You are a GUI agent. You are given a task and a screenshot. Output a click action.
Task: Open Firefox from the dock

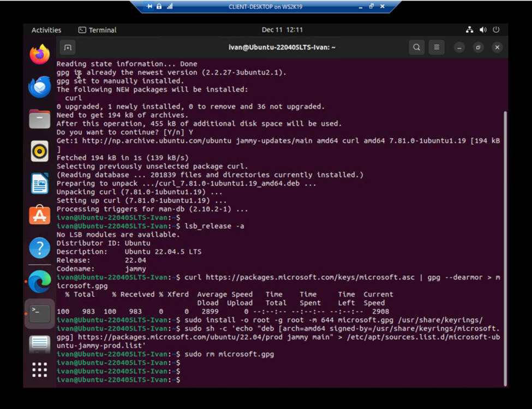coord(40,54)
